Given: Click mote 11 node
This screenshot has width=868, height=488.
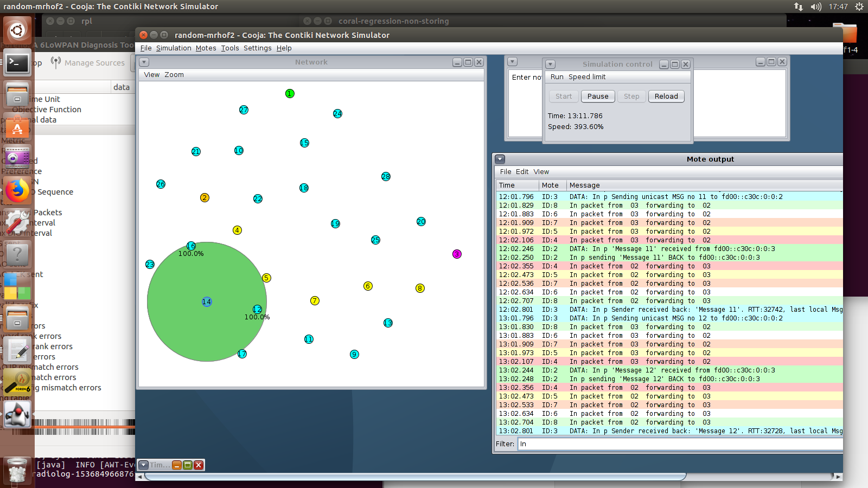Looking at the screenshot, I should [309, 339].
